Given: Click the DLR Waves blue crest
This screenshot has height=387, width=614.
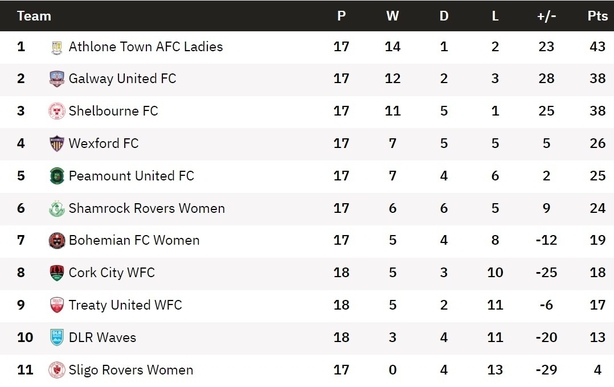Looking at the screenshot, I should (57, 338).
